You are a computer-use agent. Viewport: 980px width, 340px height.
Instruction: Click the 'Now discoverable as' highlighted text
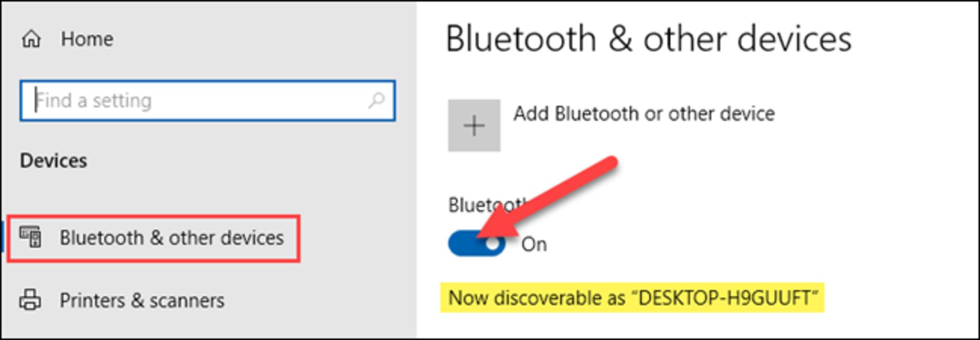[536, 298]
